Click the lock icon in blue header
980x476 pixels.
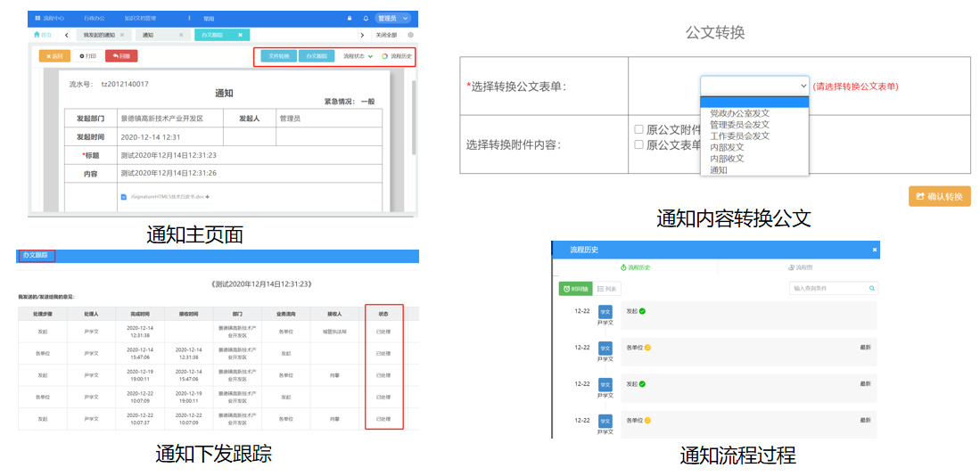pyautogui.click(x=350, y=18)
